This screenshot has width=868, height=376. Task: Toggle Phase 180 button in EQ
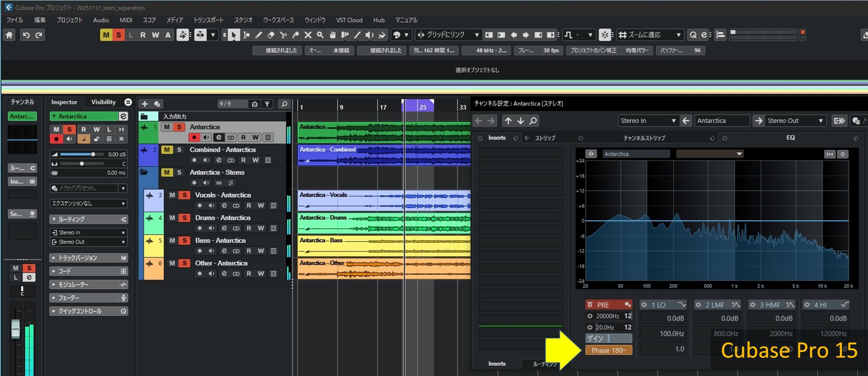coord(608,350)
